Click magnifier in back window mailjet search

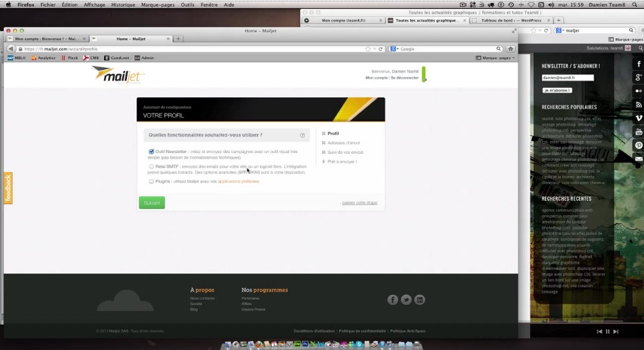point(631,30)
